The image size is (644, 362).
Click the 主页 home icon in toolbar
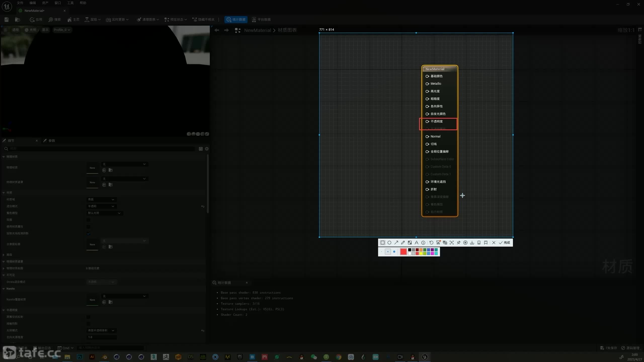(x=69, y=19)
